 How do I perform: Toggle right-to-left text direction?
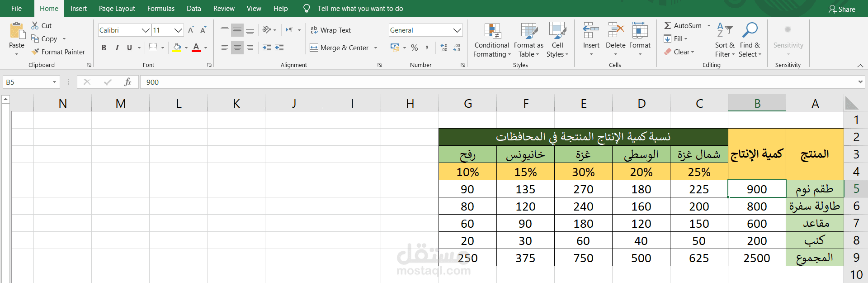pyautogui.click(x=290, y=30)
